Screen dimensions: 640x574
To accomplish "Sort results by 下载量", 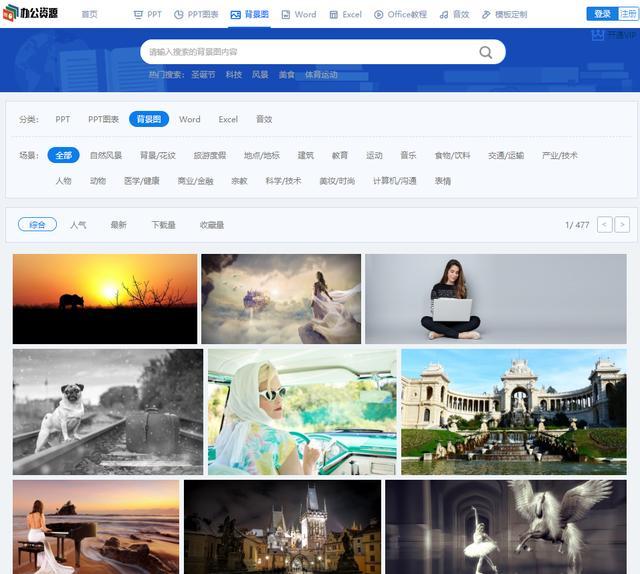I will (163, 225).
